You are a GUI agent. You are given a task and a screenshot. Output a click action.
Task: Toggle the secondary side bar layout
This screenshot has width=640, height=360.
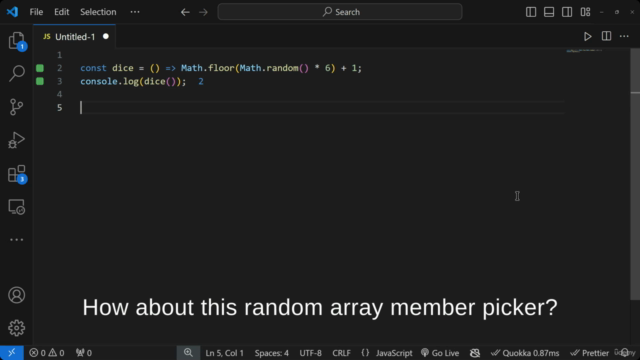tap(567, 12)
